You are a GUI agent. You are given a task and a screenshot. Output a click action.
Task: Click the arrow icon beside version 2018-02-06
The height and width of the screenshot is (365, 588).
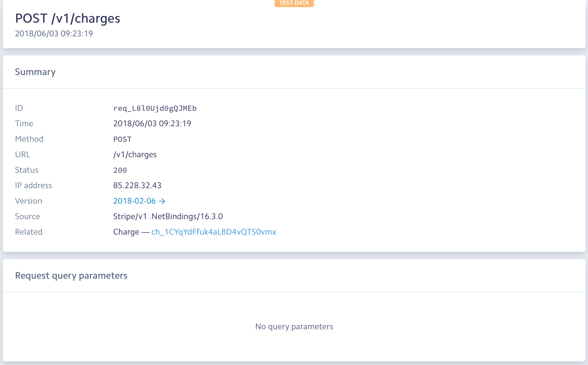click(x=162, y=201)
